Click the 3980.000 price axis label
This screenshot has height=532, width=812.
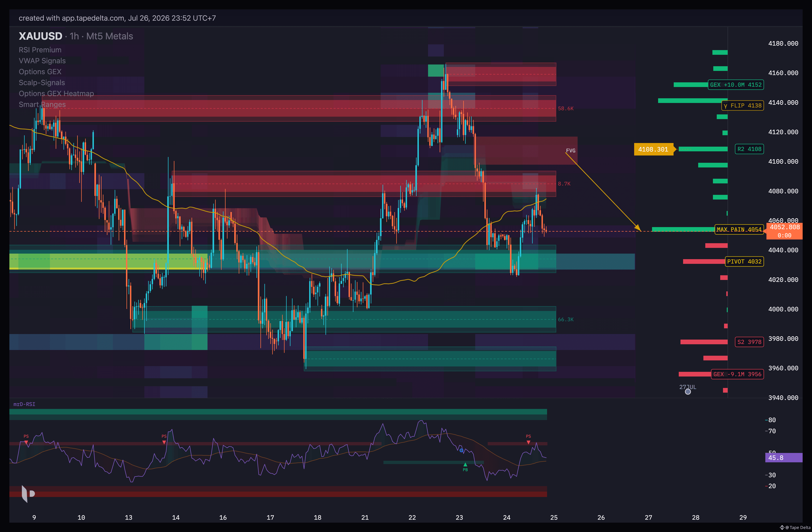(x=783, y=339)
